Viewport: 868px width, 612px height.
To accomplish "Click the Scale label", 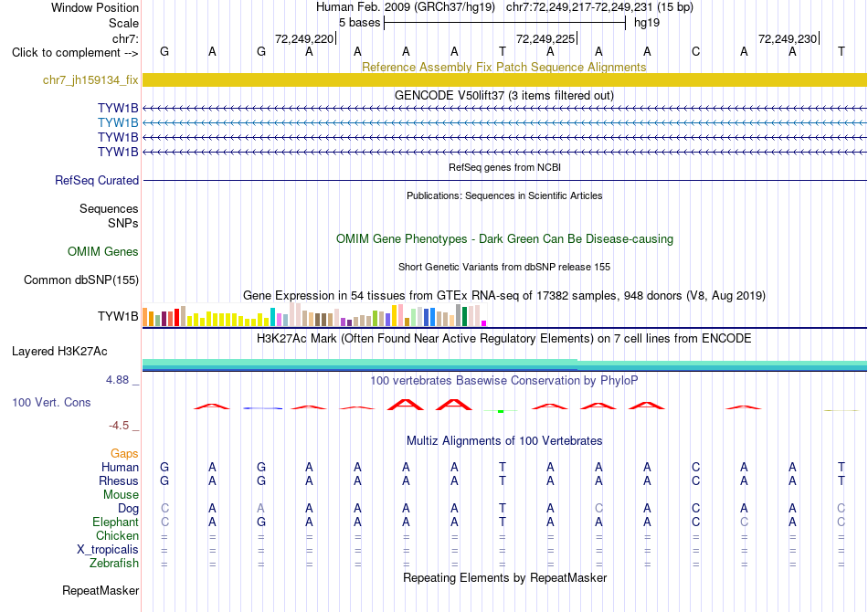I will tap(123, 23).
